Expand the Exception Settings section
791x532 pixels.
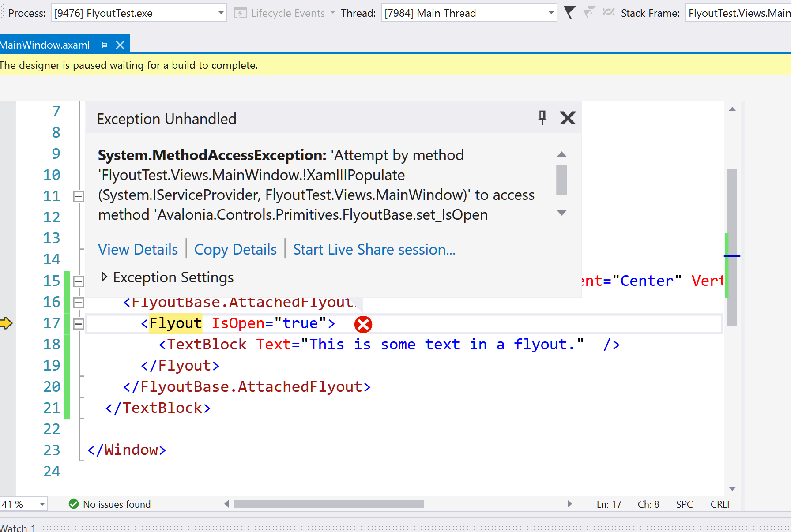pyautogui.click(x=105, y=277)
